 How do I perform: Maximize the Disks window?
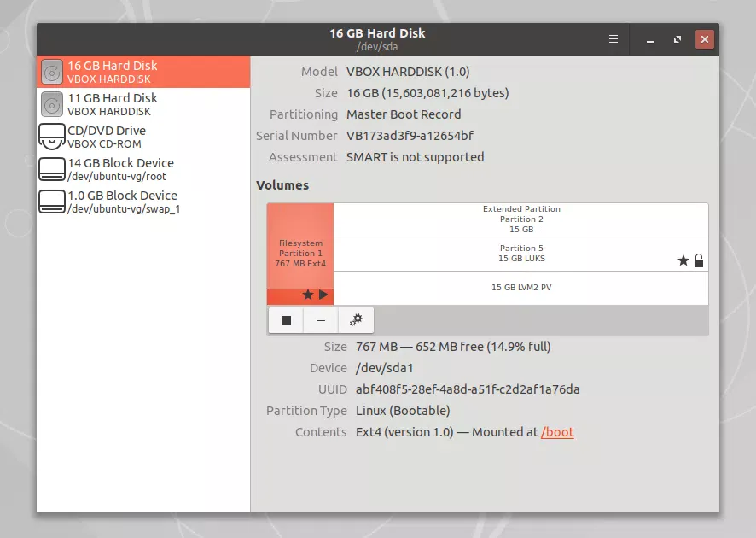coord(677,39)
